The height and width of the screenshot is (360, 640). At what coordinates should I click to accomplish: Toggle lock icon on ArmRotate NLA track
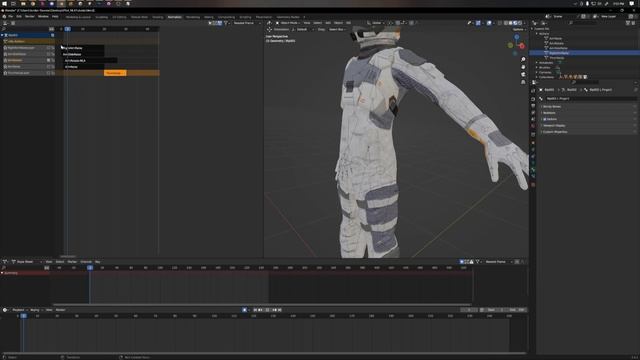(x=53, y=60)
